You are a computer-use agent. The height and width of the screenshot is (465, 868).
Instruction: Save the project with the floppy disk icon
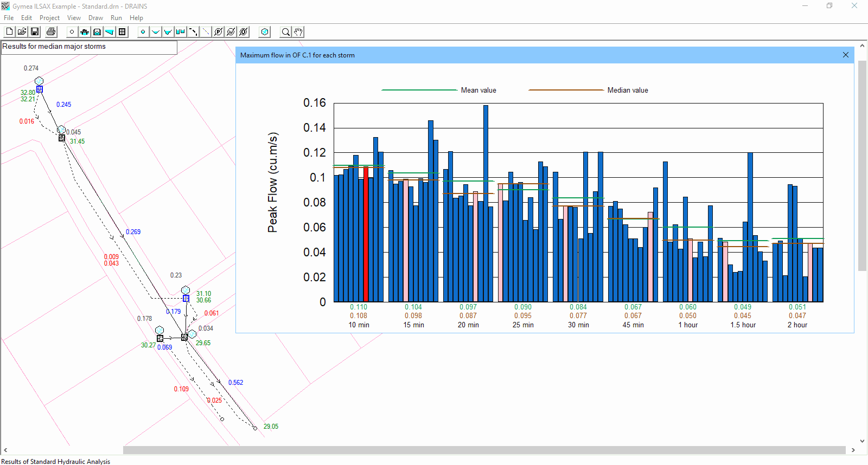click(x=35, y=32)
